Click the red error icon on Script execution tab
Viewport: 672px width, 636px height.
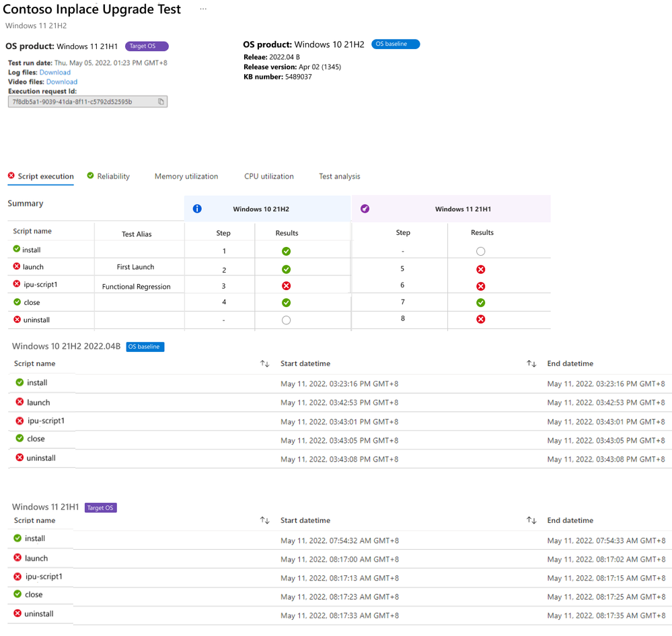tap(11, 176)
